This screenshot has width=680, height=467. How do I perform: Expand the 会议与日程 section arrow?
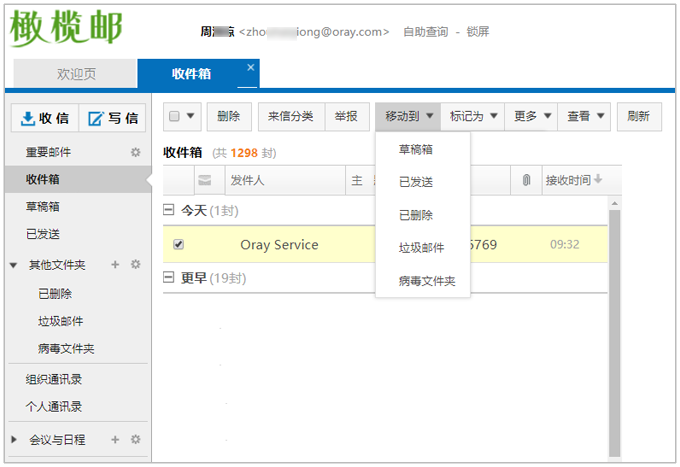point(14,439)
